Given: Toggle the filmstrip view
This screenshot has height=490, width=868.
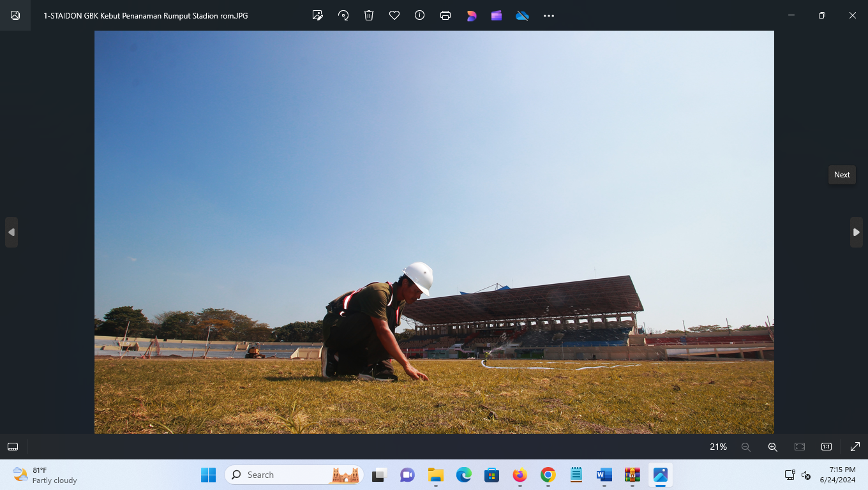Looking at the screenshot, I should pos(13,447).
